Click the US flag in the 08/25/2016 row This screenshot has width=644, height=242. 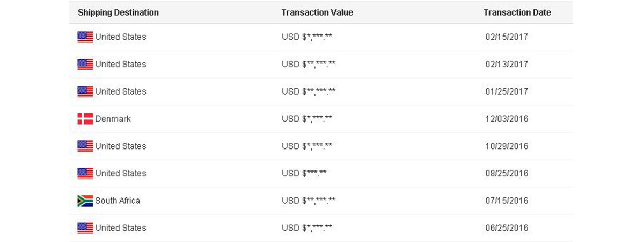click(85, 174)
